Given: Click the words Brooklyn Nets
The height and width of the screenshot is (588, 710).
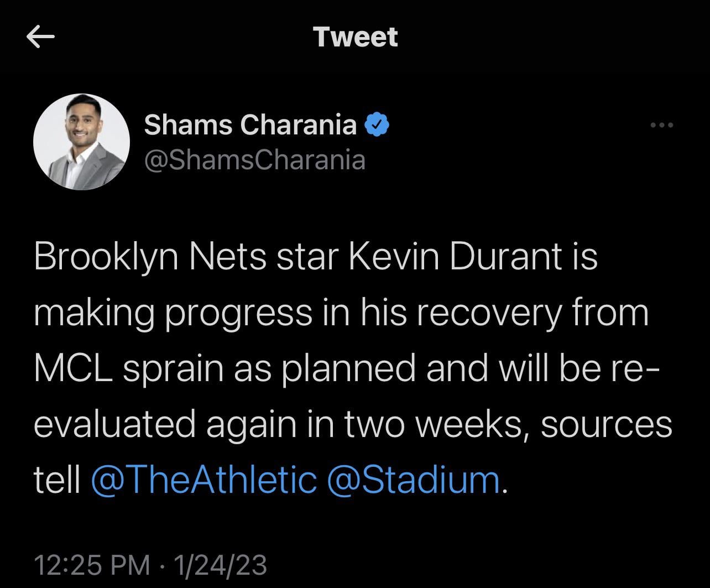Looking at the screenshot, I should 149,257.
